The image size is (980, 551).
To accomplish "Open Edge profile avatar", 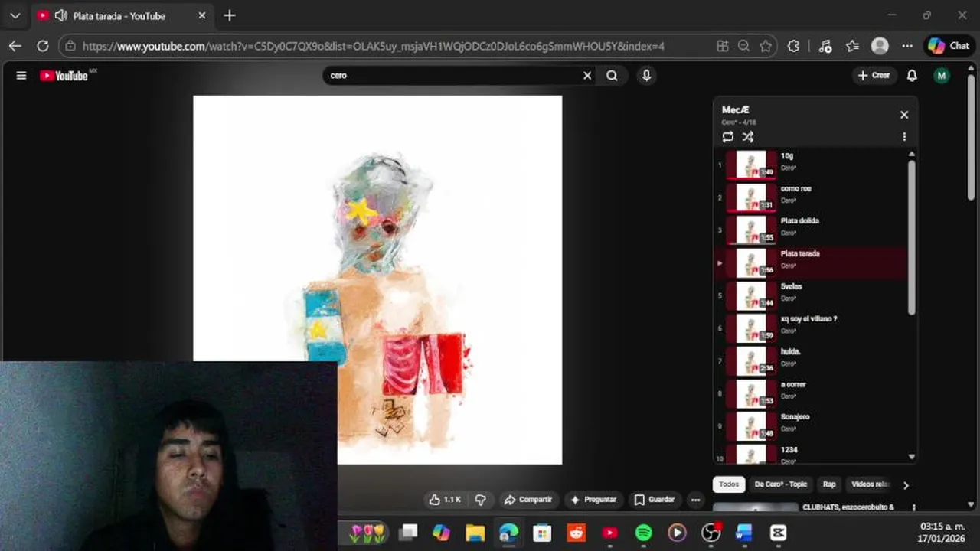I will click(880, 46).
